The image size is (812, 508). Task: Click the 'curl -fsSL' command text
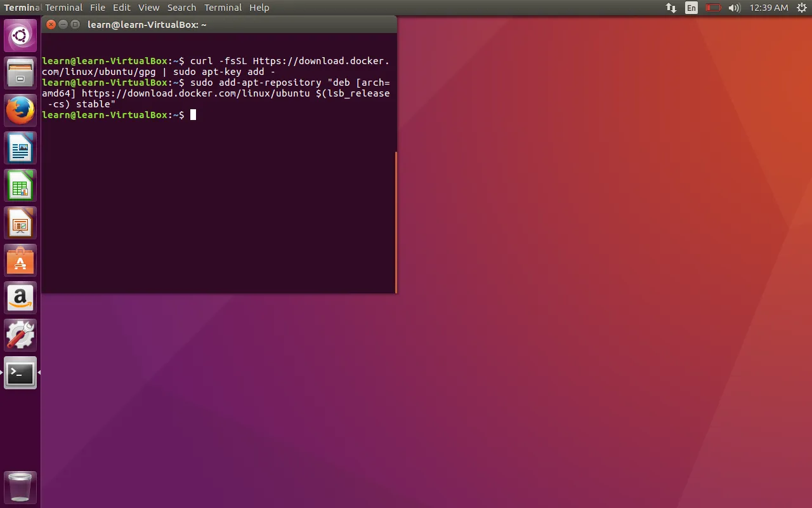(x=218, y=61)
